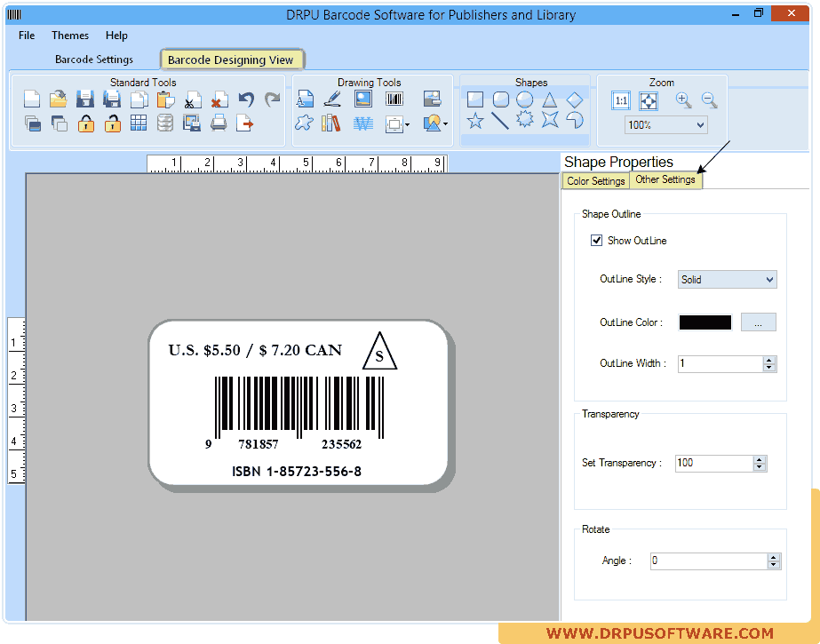This screenshot has height=644, width=820.
Task: Open an existing file with folder icon
Action: [x=58, y=99]
